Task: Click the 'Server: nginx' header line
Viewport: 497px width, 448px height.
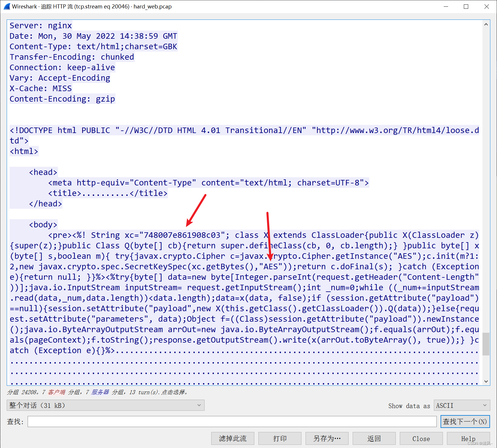Action: coord(41,26)
